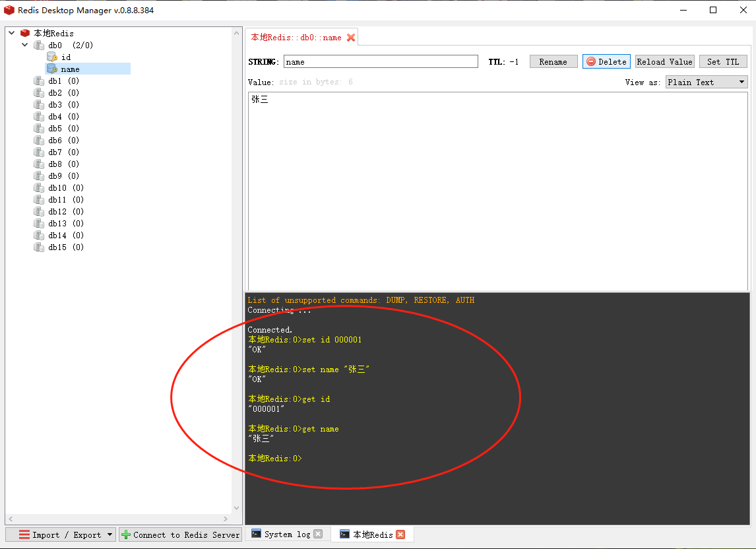Click the tree panel horizontal scrollbar left arrow

coord(11,519)
